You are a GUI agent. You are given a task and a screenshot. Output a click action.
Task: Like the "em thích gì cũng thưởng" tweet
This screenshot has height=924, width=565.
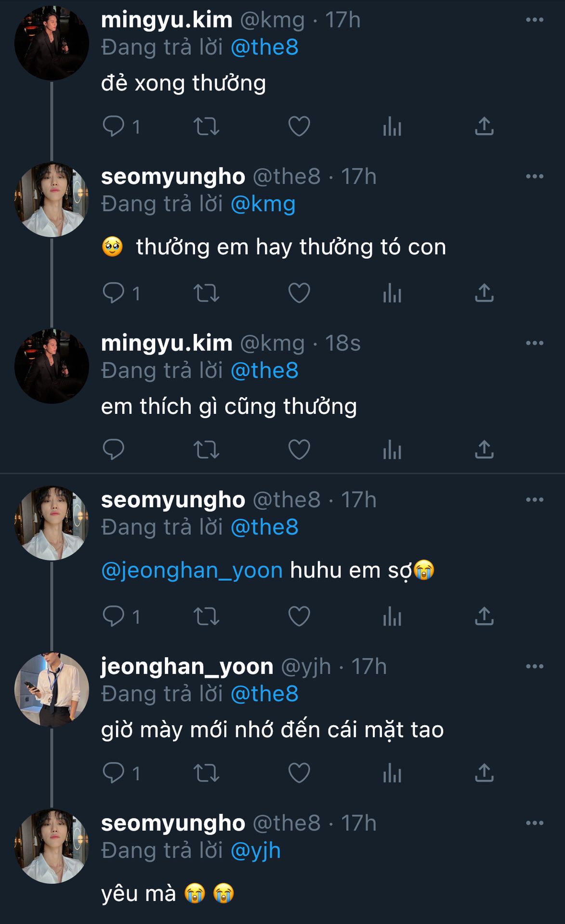pos(299,449)
